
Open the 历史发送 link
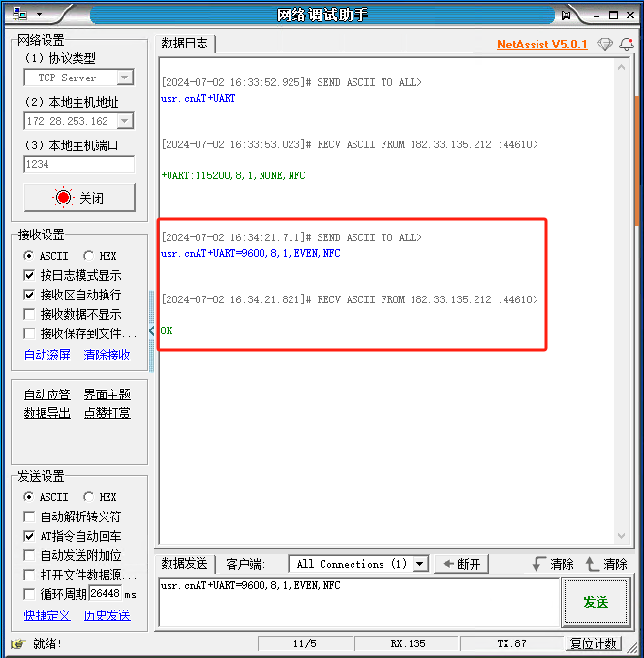tap(107, 615)
